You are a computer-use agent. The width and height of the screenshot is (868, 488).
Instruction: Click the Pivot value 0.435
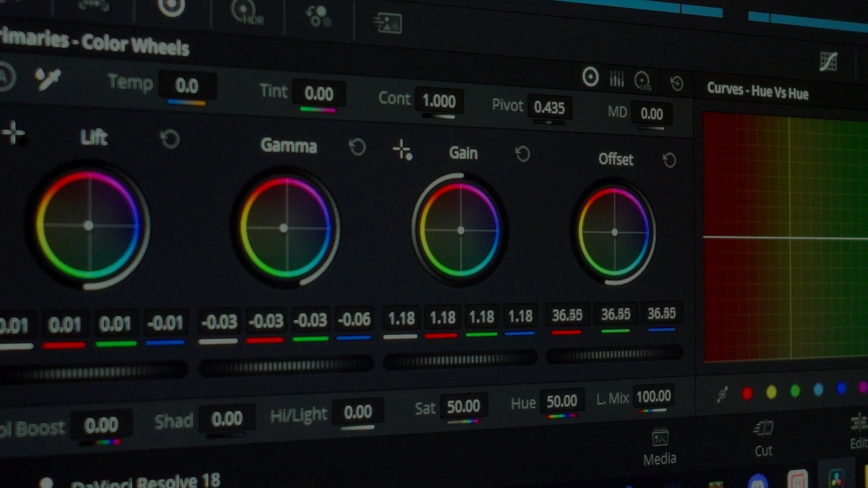549,108
